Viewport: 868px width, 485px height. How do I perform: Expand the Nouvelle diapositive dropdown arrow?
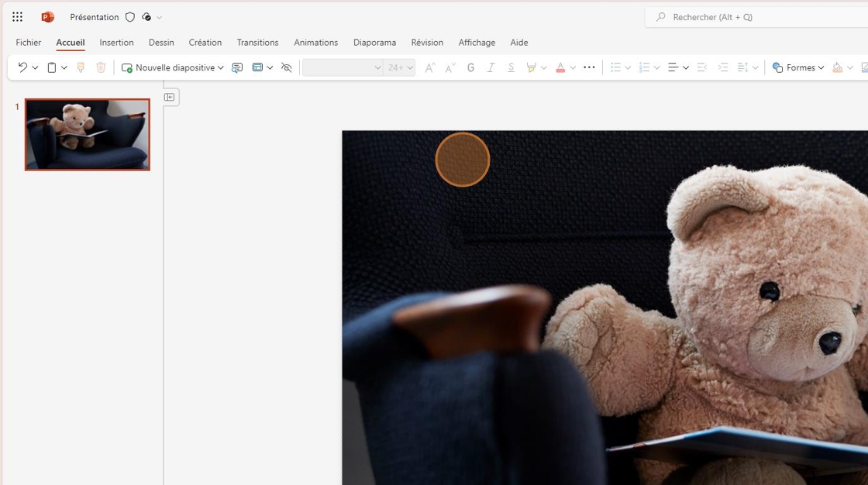pos(220,67)
